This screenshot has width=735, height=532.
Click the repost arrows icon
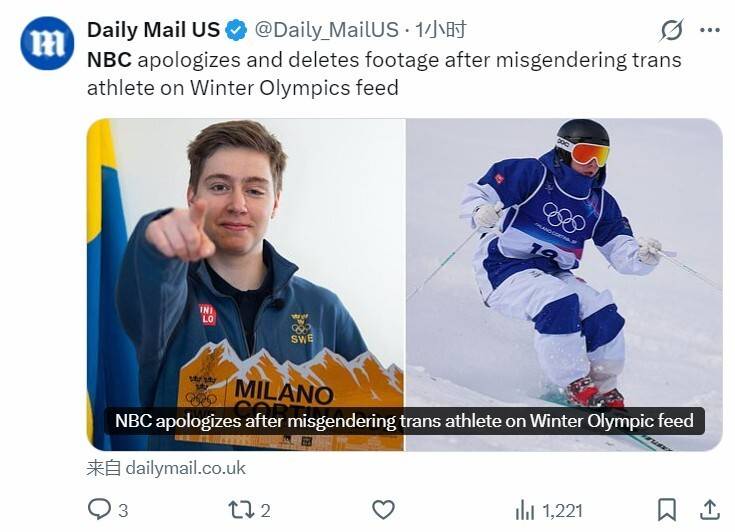(241, 510)
